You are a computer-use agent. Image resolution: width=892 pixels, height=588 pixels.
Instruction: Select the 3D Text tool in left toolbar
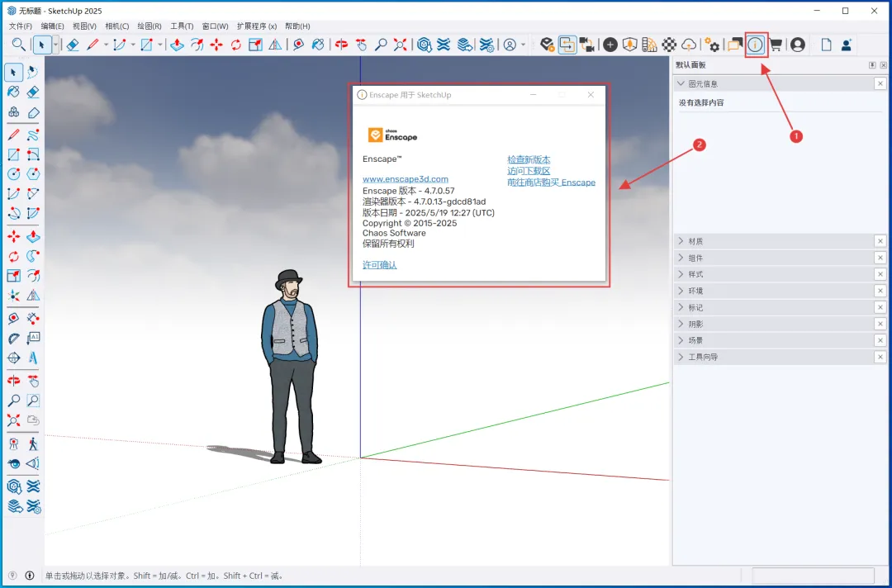pos(33,358)
